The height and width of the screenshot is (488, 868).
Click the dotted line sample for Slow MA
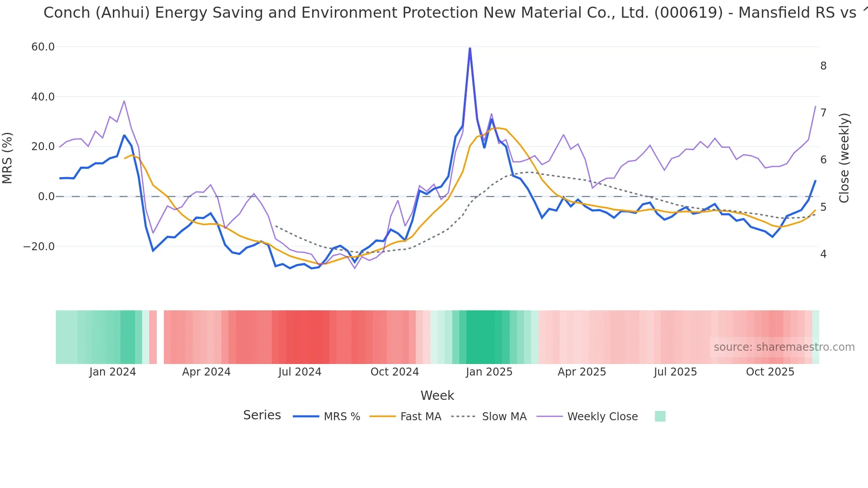(x=463, y=417)
